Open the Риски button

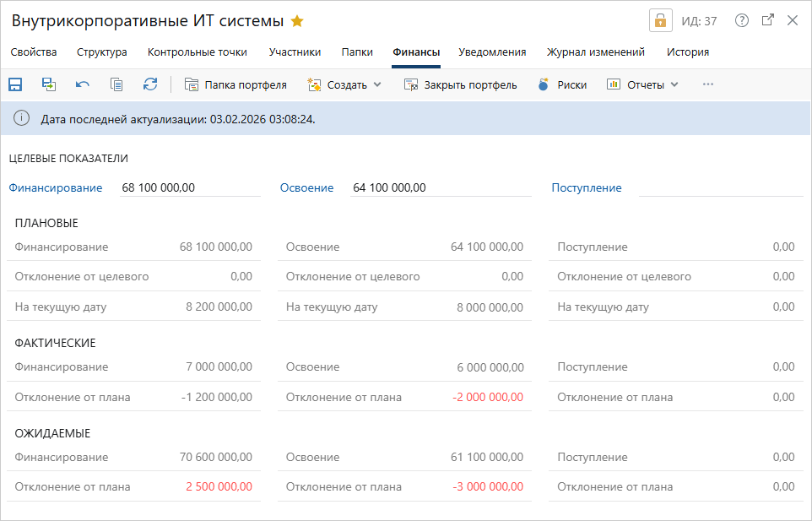tap(562, 84)
